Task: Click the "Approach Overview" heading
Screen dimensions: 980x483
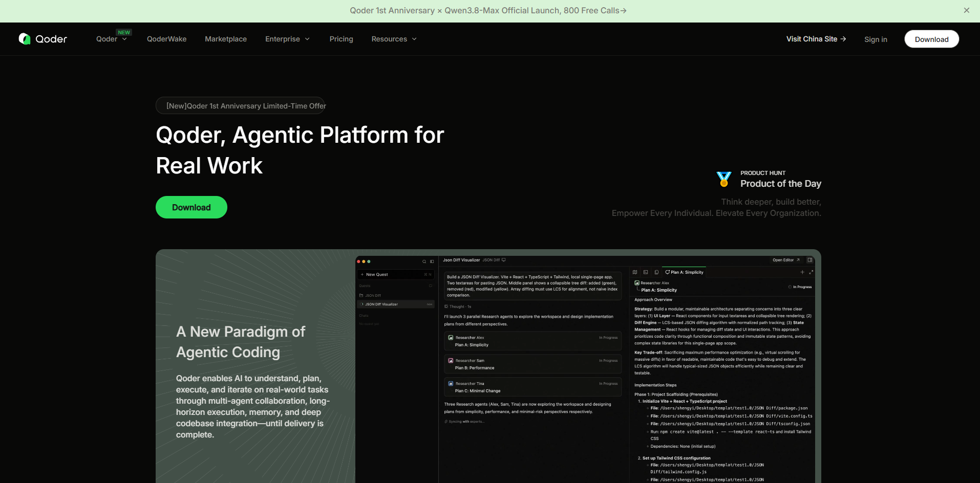Action: point(653,300)
